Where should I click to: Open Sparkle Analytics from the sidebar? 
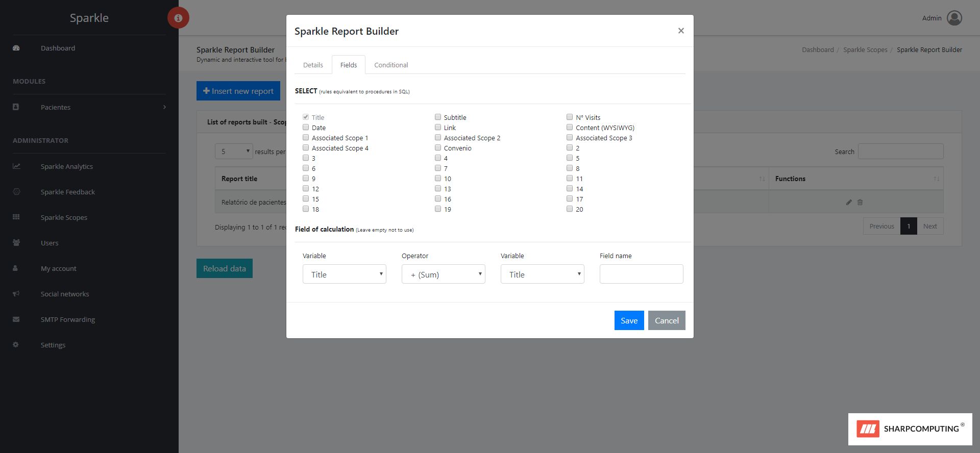pos(66,166)
